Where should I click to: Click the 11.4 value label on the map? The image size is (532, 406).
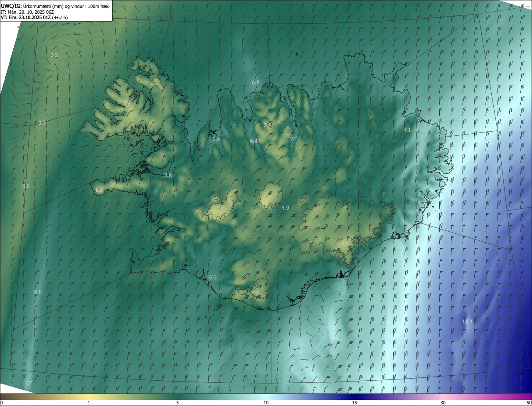click(468, 322)
